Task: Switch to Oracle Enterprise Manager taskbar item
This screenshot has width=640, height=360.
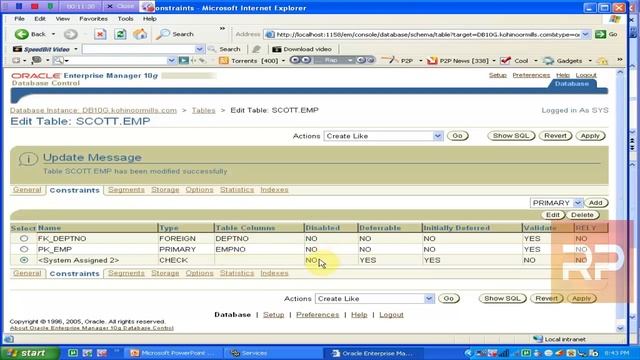Action: click(372, 353)
